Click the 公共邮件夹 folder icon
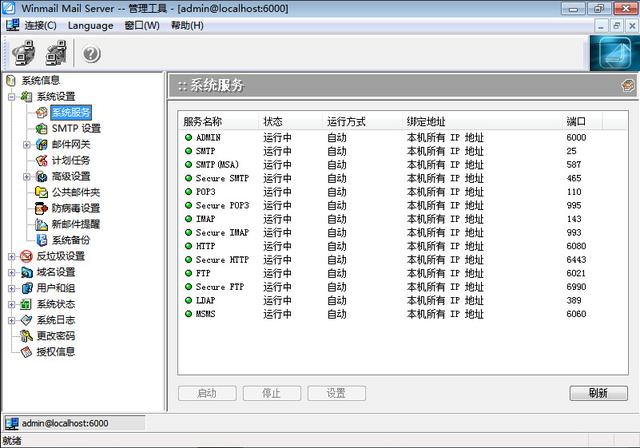This screenshot has width=640, height=448. (x=41, y=192)
